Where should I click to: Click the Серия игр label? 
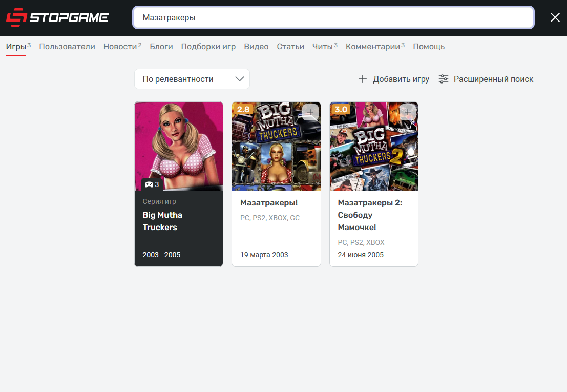tap(159, 201)
